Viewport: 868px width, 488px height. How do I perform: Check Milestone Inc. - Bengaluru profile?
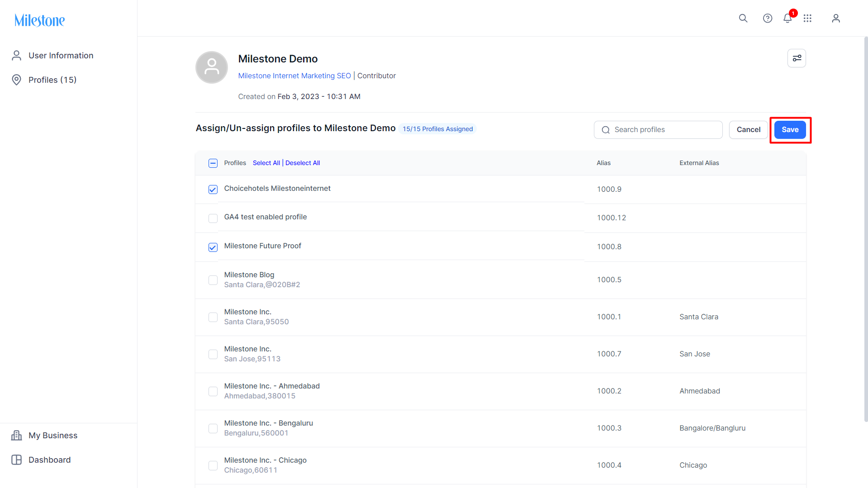pos(213,429)
